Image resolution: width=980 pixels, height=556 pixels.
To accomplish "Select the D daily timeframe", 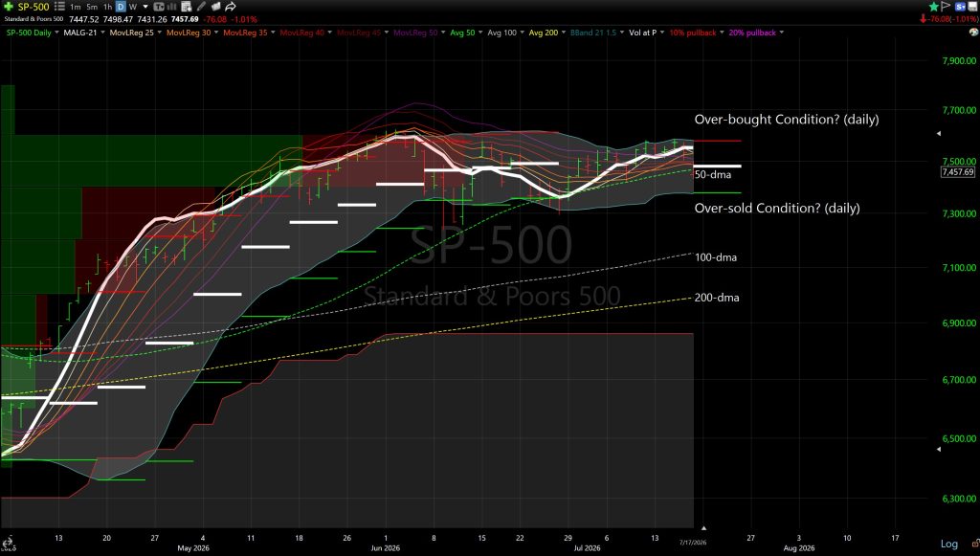I will click(121, 7).
